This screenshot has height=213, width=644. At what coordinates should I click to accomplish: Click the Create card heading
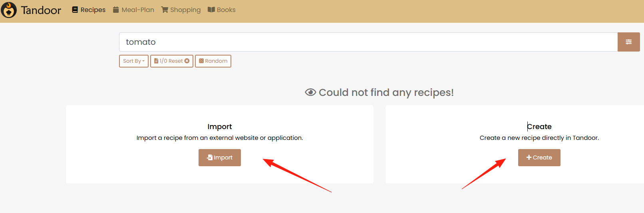point(539,127)
